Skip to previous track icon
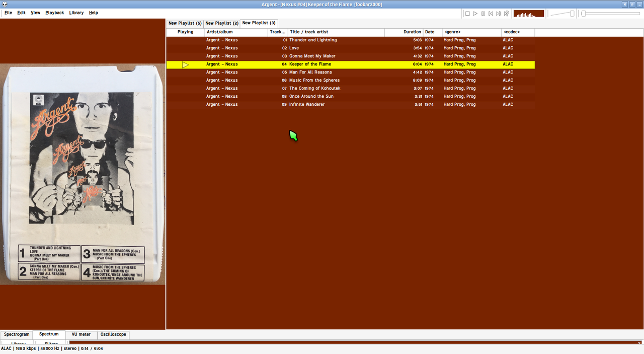This screenshot has width=644, height=354. 491,14
